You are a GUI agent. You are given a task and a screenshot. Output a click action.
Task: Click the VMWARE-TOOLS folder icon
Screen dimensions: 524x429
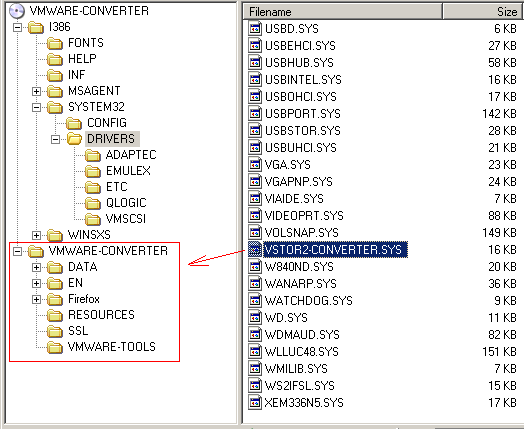tap(55, 347)
